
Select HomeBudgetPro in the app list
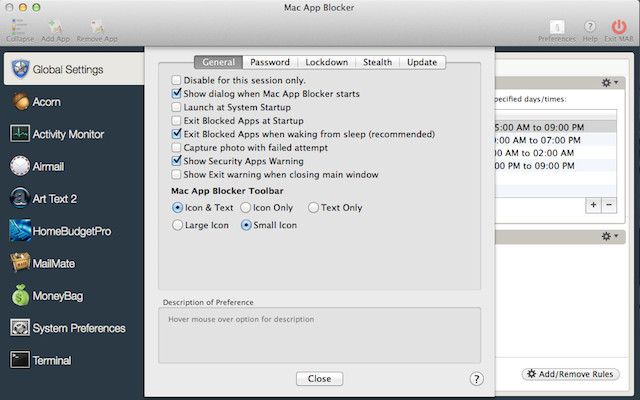point(74,231)
